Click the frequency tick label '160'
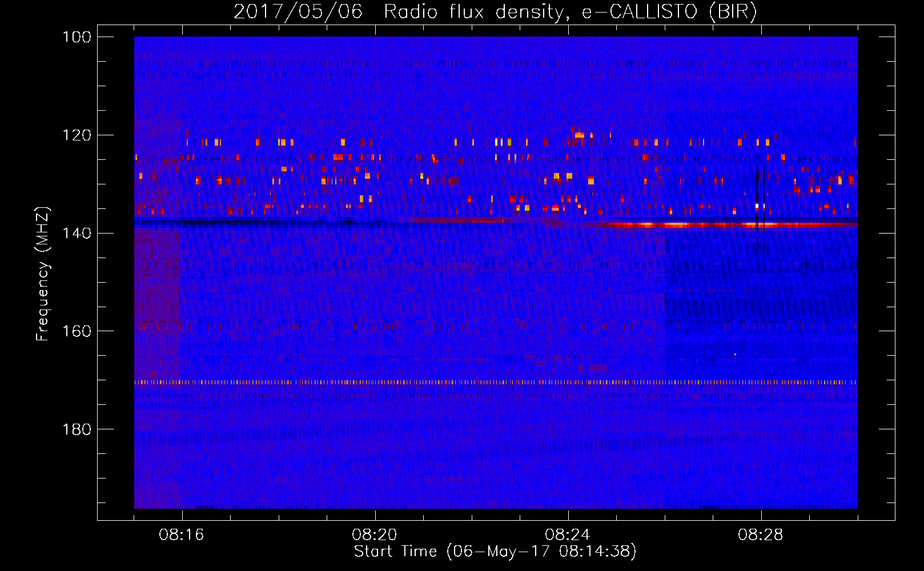924x571 pixels. (77, 331)
